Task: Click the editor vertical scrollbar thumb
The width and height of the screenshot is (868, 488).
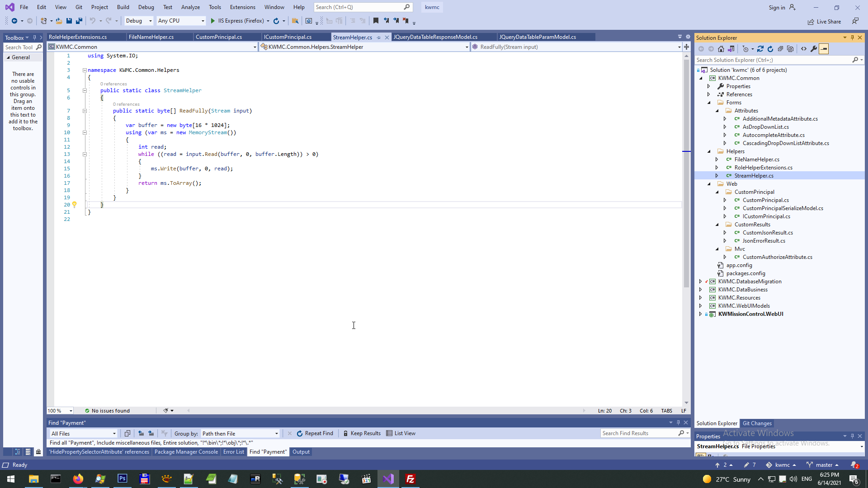Action: click(686, 172)
